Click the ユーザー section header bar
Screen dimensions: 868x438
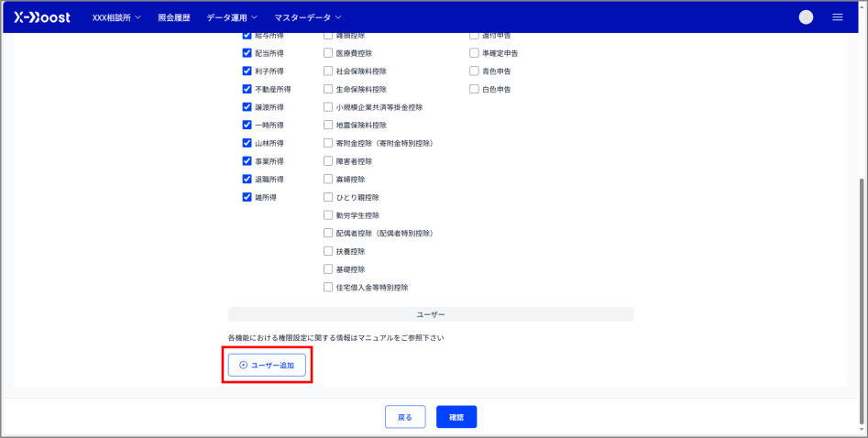point(431,314)
